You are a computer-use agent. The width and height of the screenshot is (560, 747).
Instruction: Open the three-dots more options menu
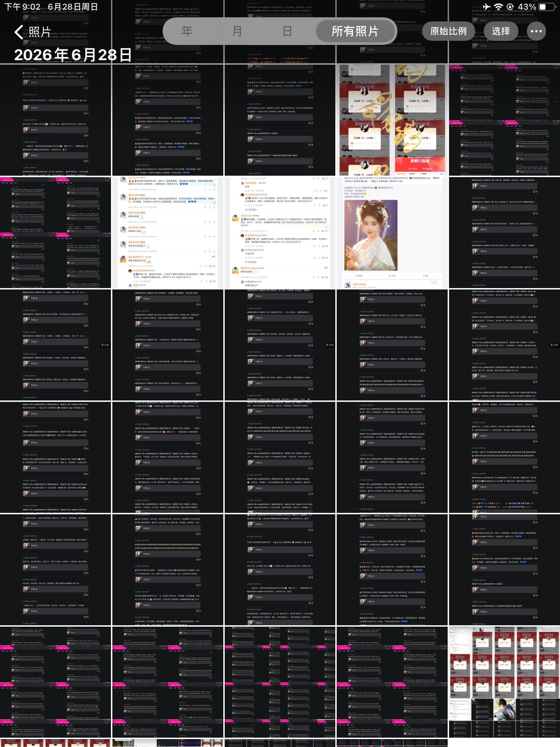point(536,31)
